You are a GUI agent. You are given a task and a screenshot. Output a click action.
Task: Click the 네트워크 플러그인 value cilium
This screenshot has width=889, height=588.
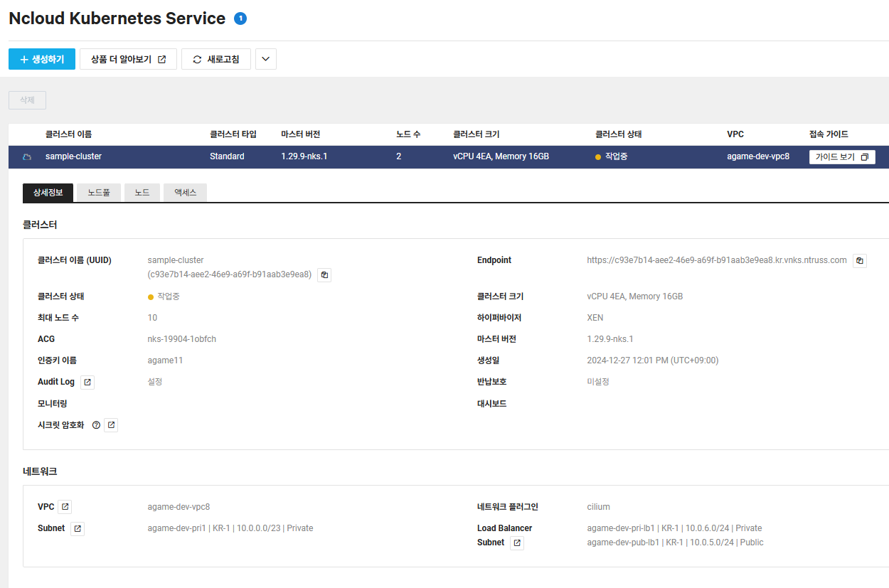tap(599, 507)
